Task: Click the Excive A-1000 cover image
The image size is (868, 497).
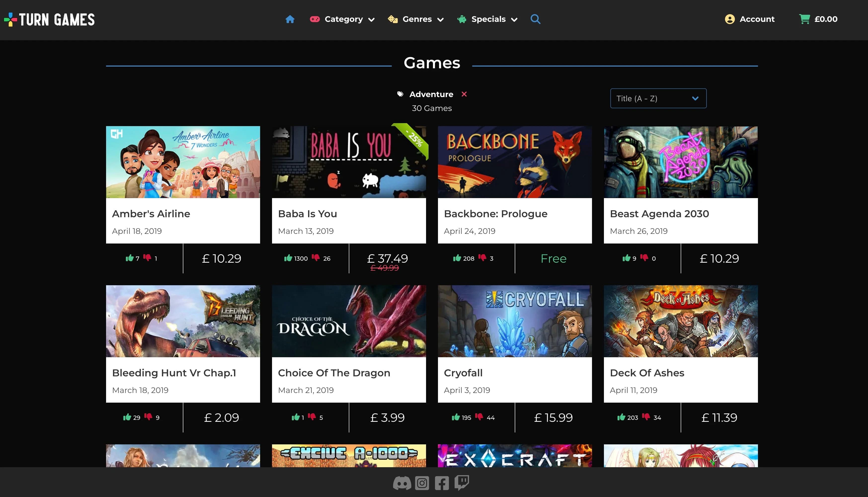Action: click(x=349, y=455)
